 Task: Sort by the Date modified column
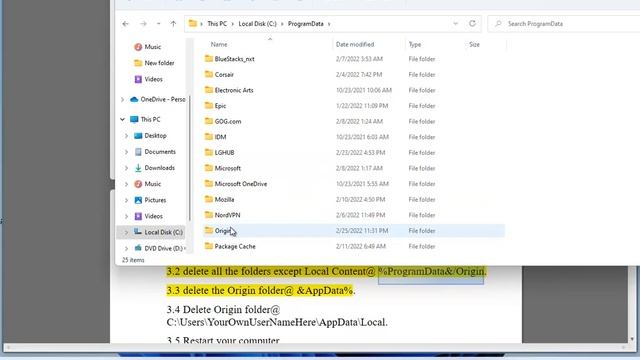(355, 44)
